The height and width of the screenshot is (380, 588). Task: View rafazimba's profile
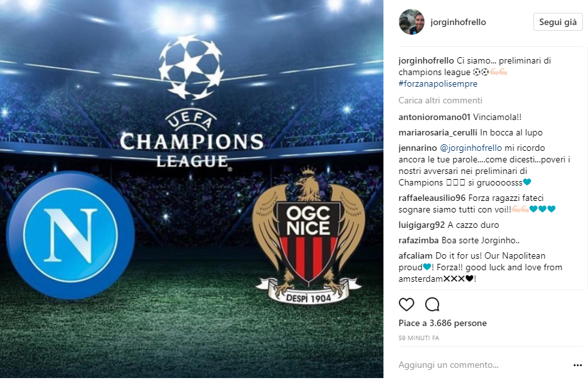(x=419, y=240)
